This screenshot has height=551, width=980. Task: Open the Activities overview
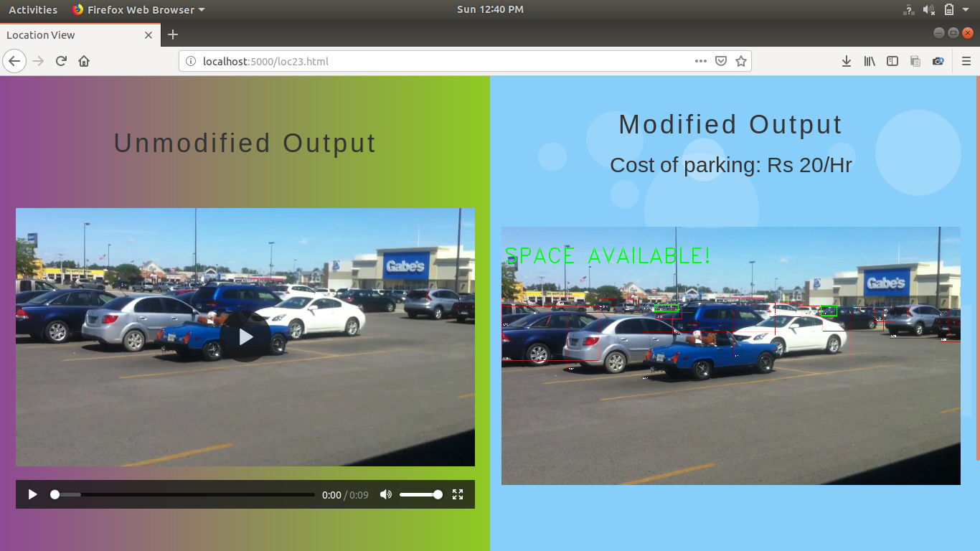click(33, 9)
